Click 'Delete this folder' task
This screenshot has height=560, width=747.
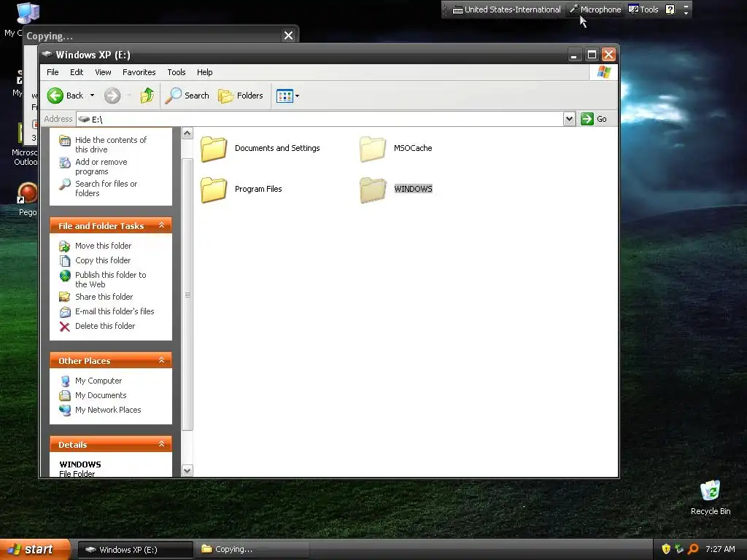pos(105,326)
